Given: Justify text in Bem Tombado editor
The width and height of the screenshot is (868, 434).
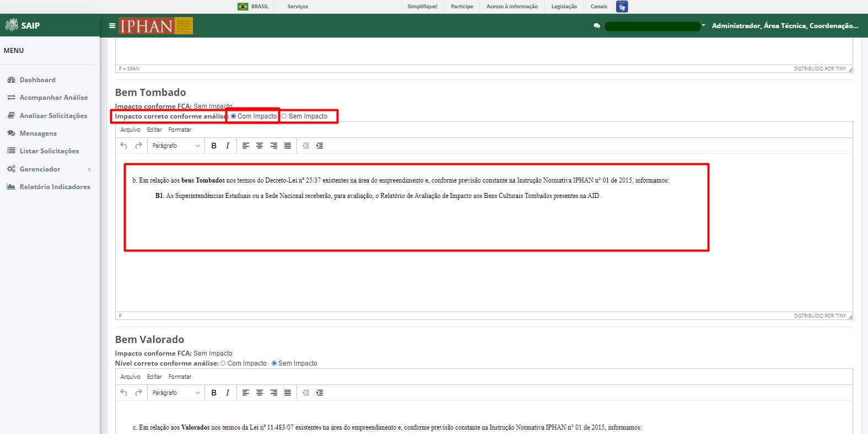Looking at the screenshot, I should point(288,146).
